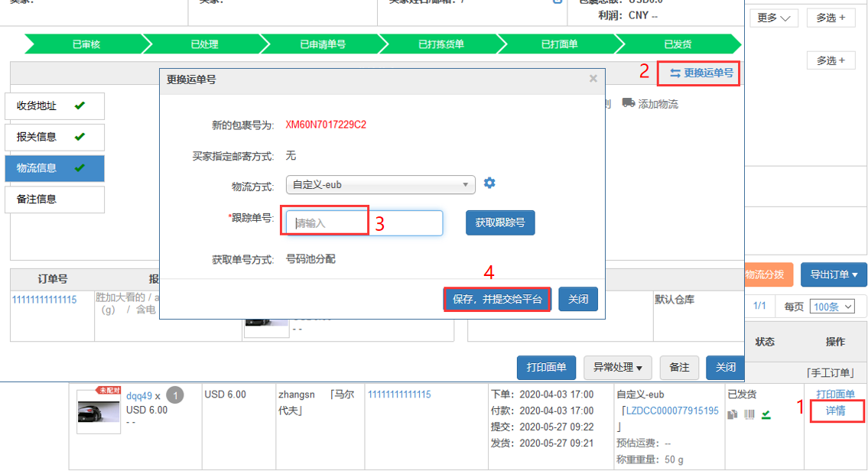This screenshot has height=474, width=868.
Task: Click the green checkmark icon under 已发货
Action: click(766, 414)
